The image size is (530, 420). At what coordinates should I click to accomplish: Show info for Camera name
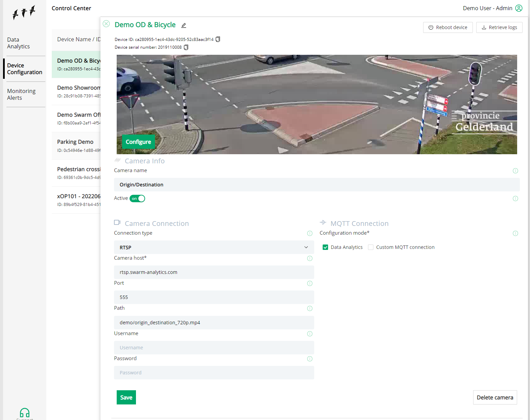(x=515, y=171)
